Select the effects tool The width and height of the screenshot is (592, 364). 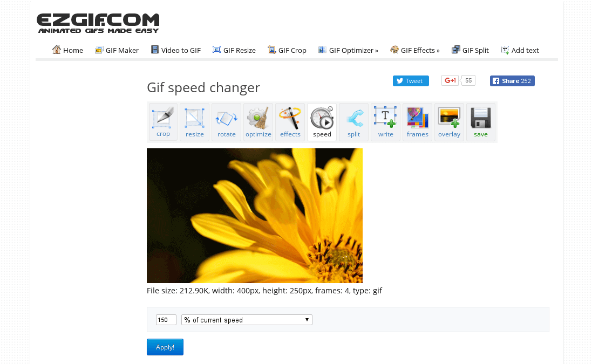(x=290, y=121)
